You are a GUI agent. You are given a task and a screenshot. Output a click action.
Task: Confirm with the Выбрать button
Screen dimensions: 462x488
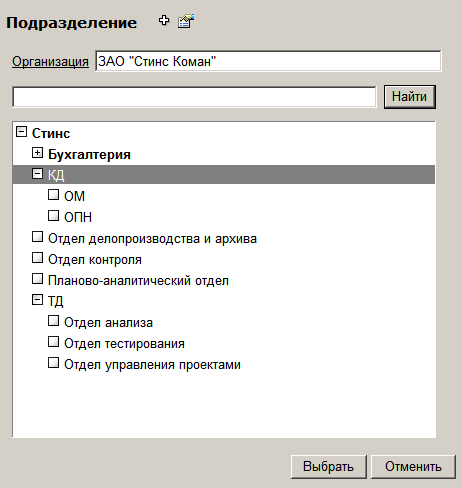328,467
